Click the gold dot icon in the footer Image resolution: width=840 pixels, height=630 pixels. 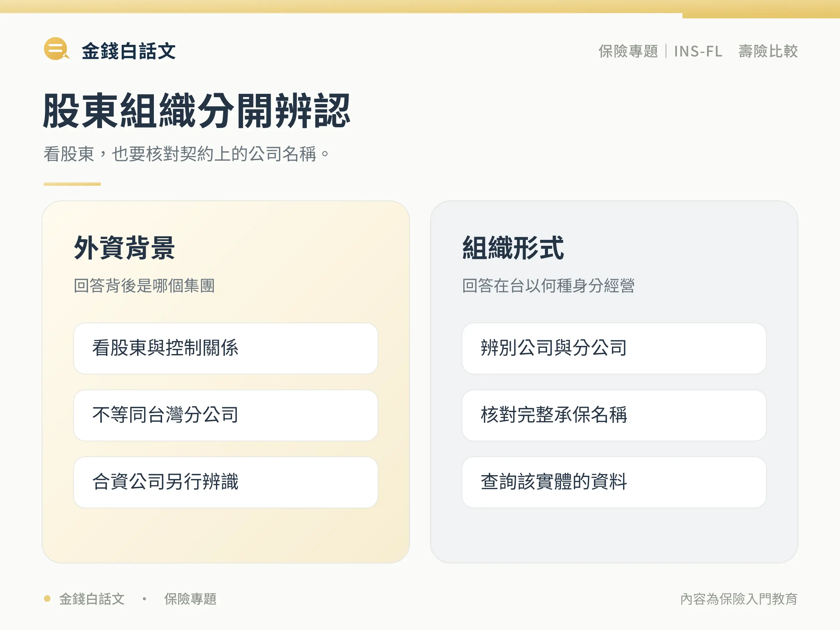point(47,599)
